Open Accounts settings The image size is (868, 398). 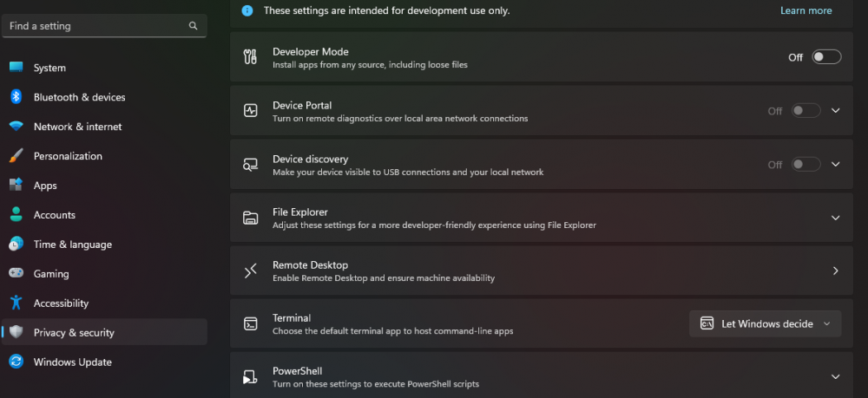pyautogui.click(x=105, y=214)
